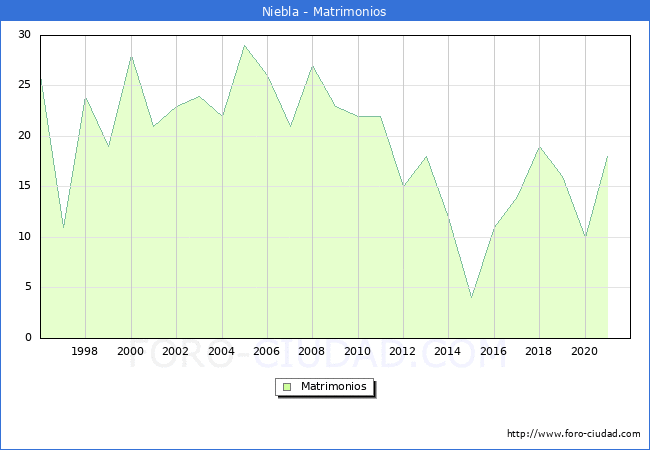Click y-axis label 5
Viewport: 650px width, 450px height.
pos(28,287)
